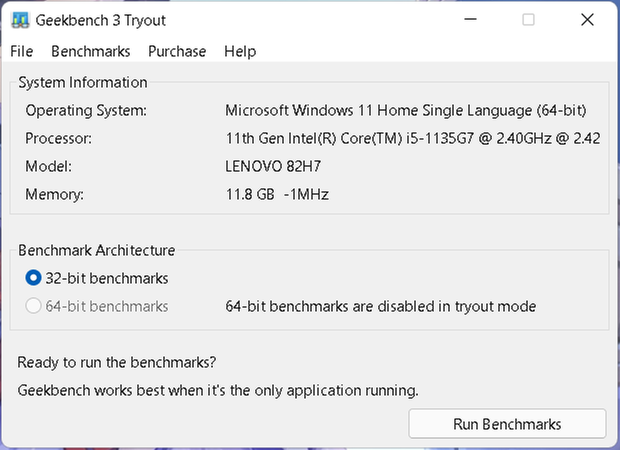Screen dimensions: 620x450
Task: Select the 64-bit benchmarks radio button
Action: click(97, 306)
